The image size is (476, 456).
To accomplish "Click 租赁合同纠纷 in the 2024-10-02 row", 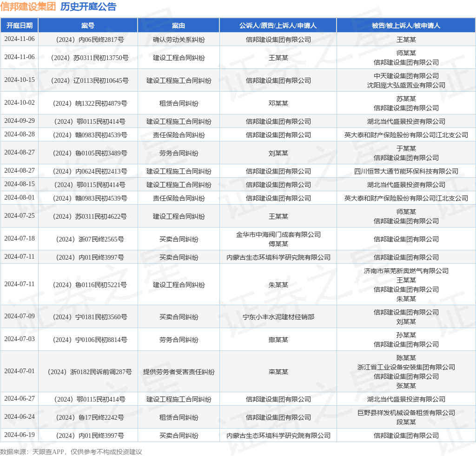I will click(178, 103).
